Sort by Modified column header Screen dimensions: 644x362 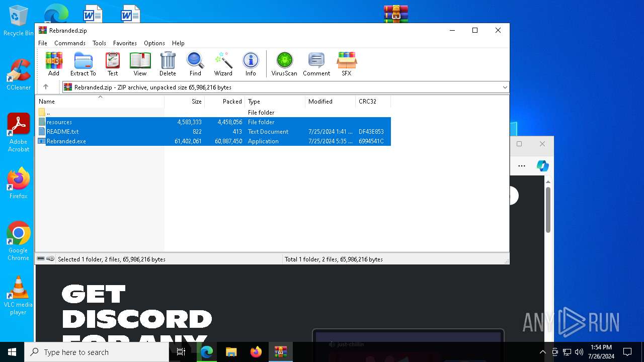(331, 102)
